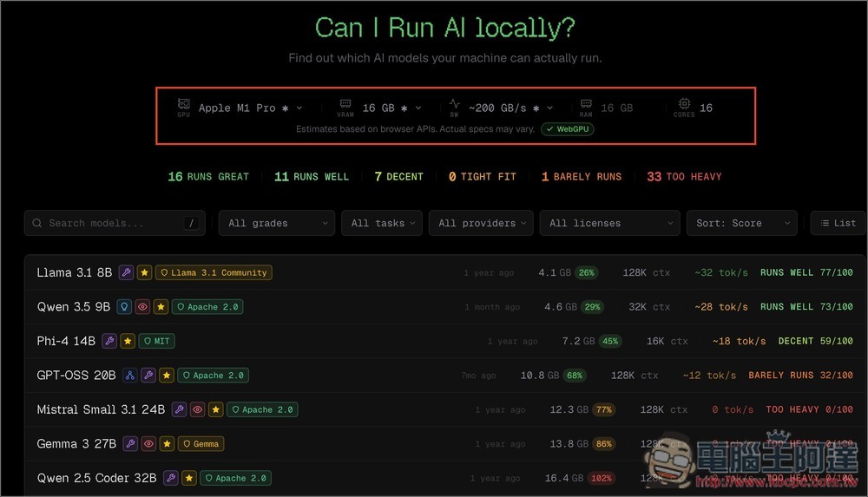Click the wrench icon on Gemma 3 27B row

130,444
